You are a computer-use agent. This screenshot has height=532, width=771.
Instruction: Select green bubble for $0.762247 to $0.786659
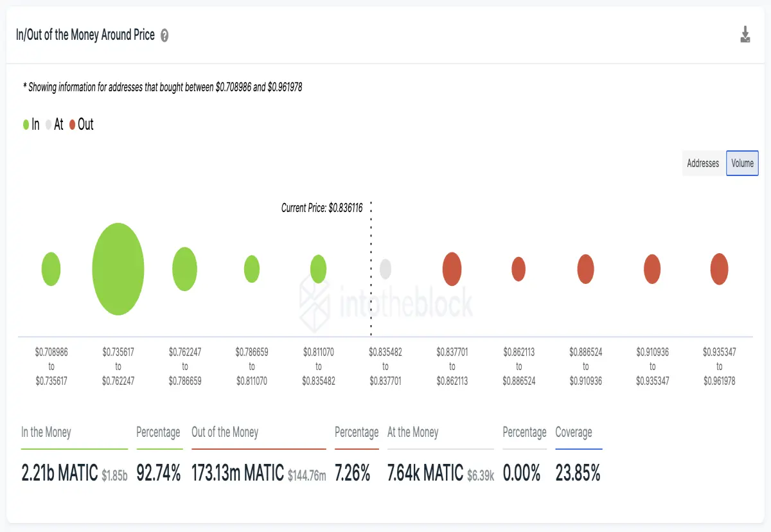[184, 269]
